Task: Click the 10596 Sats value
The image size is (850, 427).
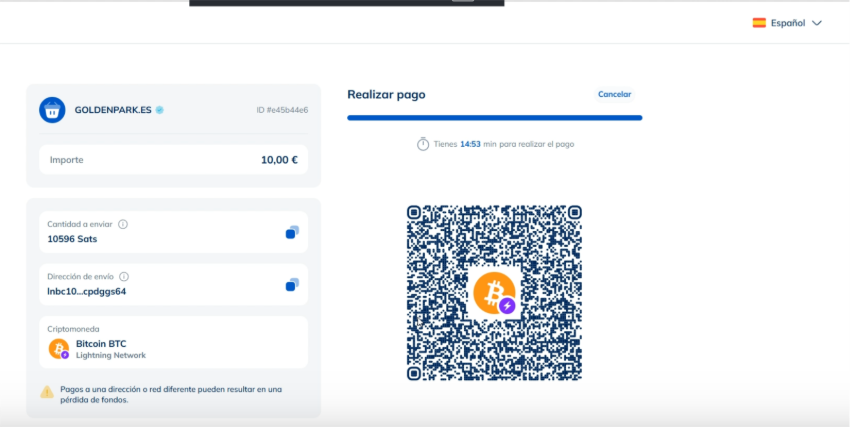Action: [72, 238]
